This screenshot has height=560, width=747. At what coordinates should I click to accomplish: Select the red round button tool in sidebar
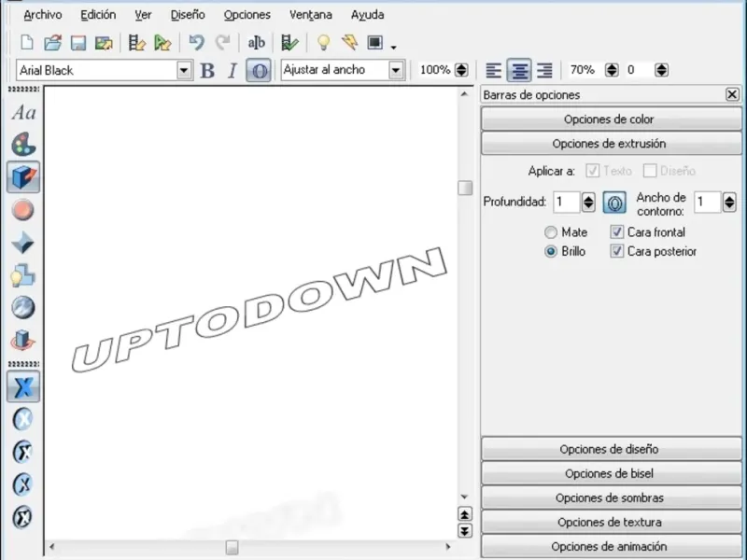pyautogui.click(x=22, y=210)
